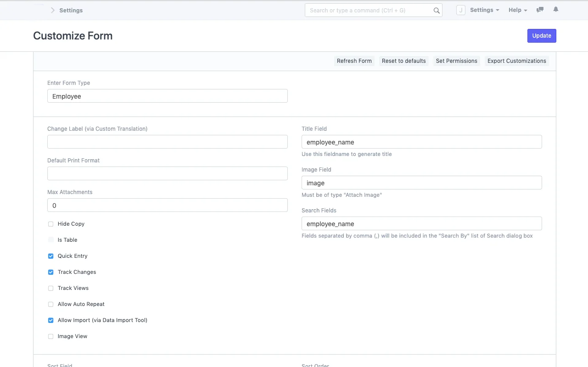Expand the breadcrumb chevron before Settings
Image resolution: width=588 pixels, height=367 pixels.
click(52, 10)
